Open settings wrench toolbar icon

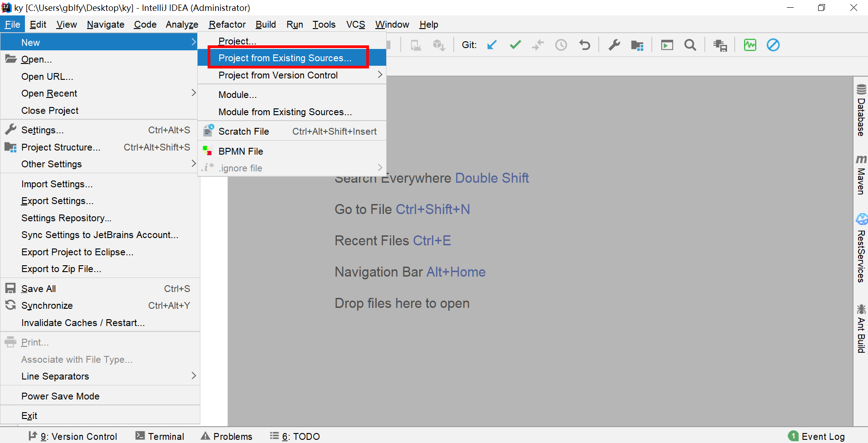tap(614, 45)
